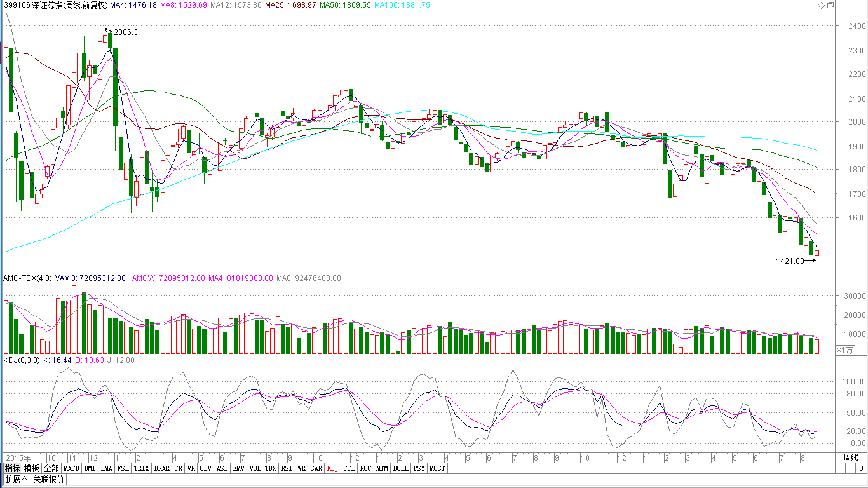Choose the VOL-TDX indicator

(x=262, y=468)
